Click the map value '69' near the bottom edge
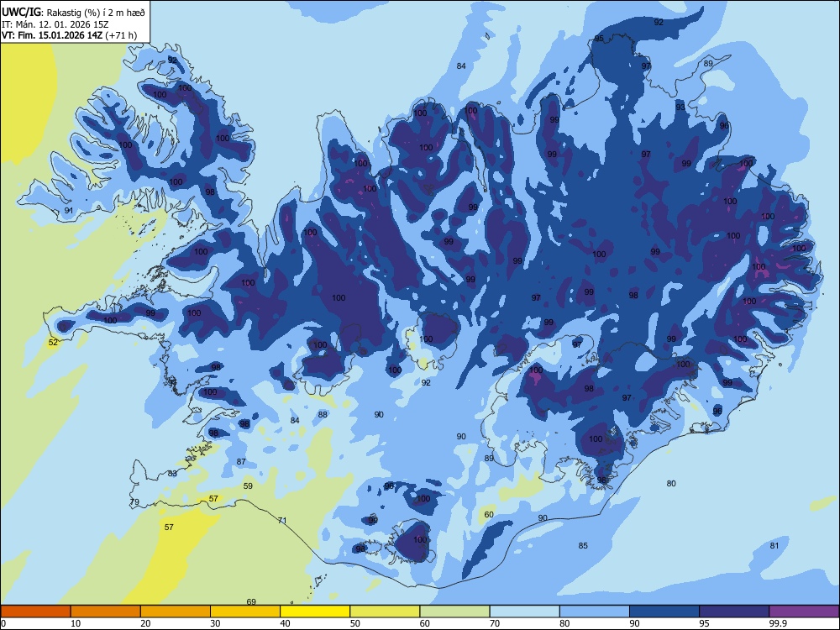Screen dimensions: 840x630 (x=251, y=601)
